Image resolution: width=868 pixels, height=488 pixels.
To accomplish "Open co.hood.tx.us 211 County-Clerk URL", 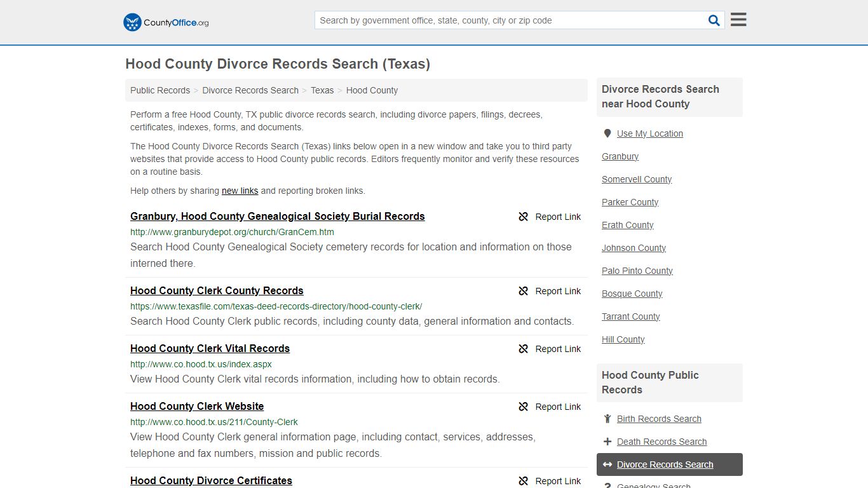I will pos(214,422).
